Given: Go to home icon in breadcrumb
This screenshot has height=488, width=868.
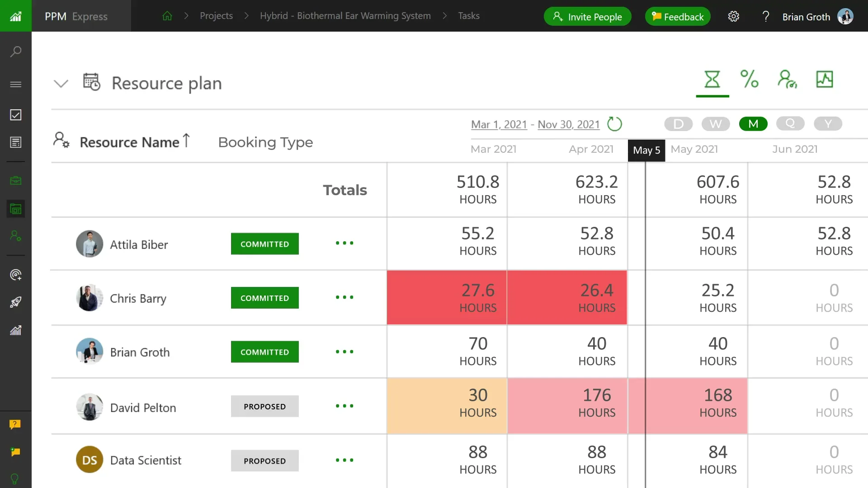Looking at the screenshot, I should point(167,16).
